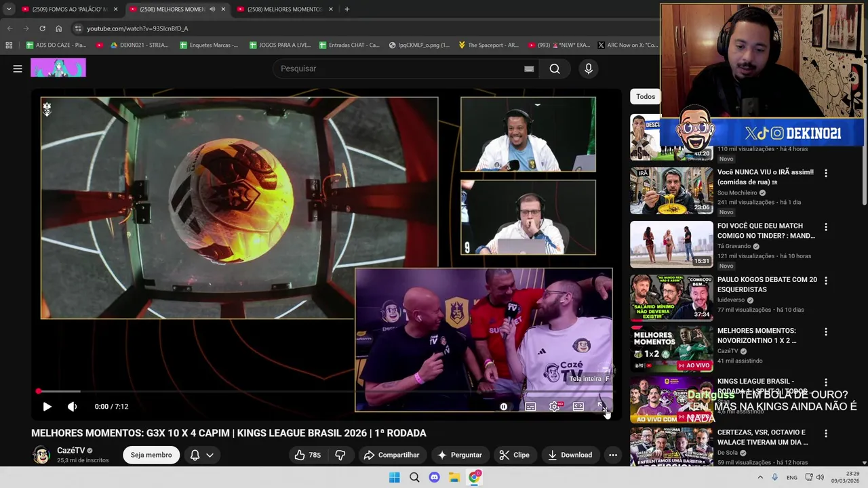
Task: Play the video
Action: (47, 407)
